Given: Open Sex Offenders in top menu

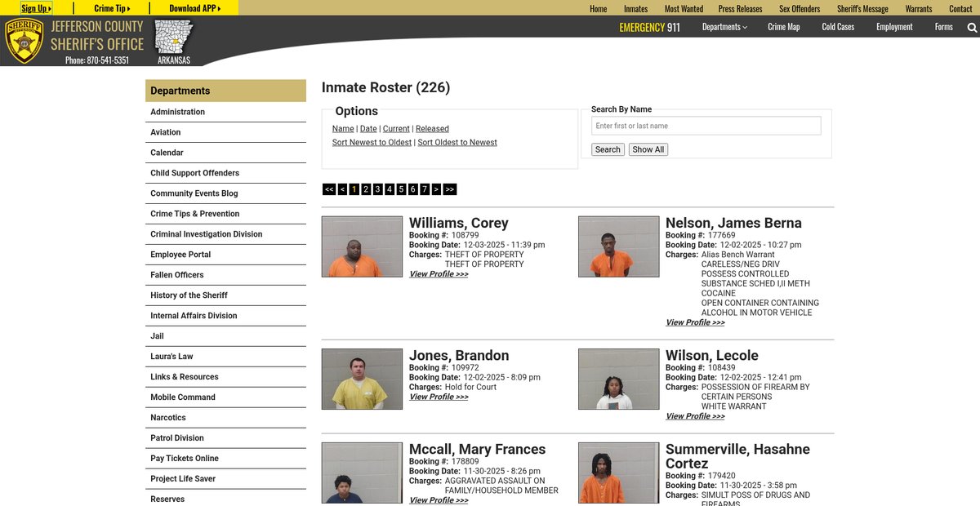Looking at the screenshot, I should 800,9.
